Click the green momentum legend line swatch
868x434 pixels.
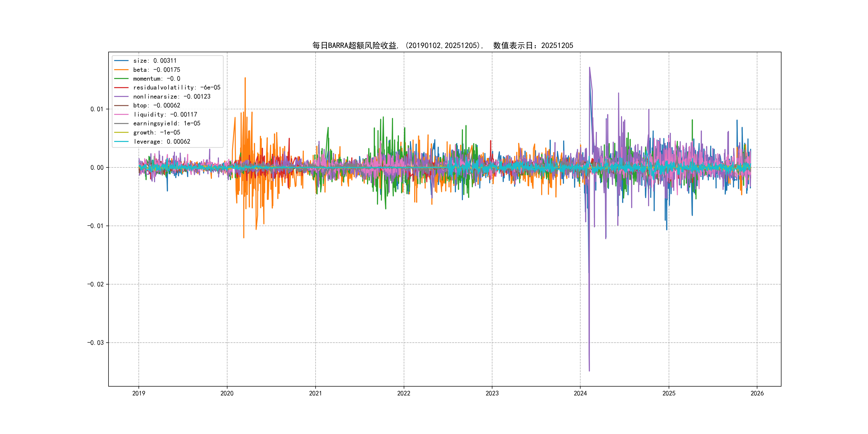(x=121, y=78)
